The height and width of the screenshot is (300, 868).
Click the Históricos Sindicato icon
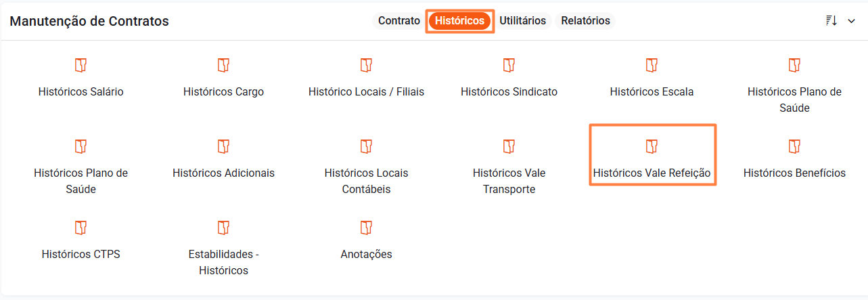pyautogui.click(x=509, y=65)
